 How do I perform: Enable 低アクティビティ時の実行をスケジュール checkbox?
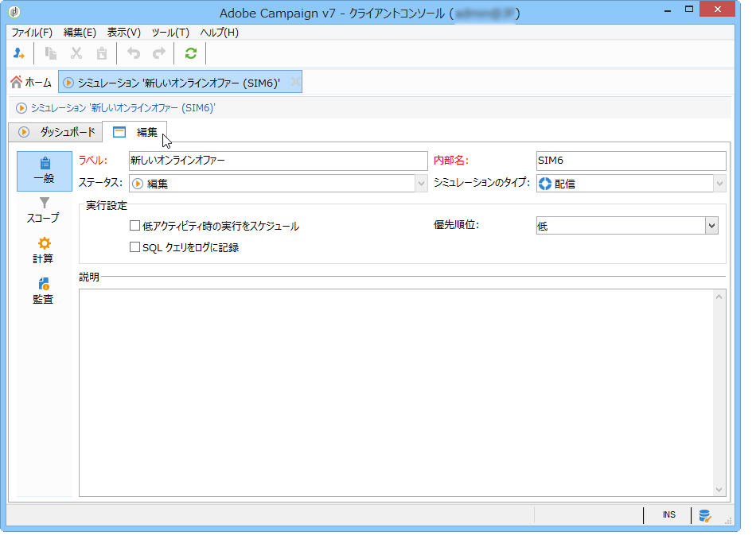[135, 226]
